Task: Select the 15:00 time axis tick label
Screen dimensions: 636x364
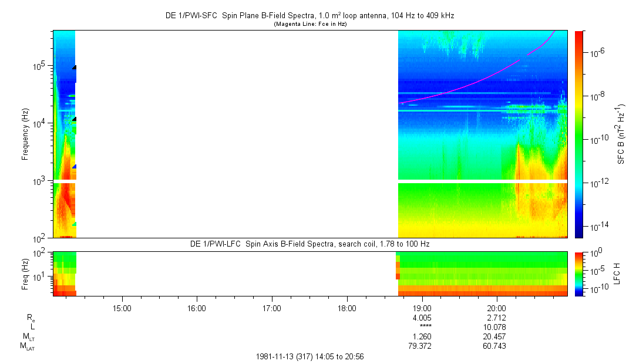Action: [122, 307]
